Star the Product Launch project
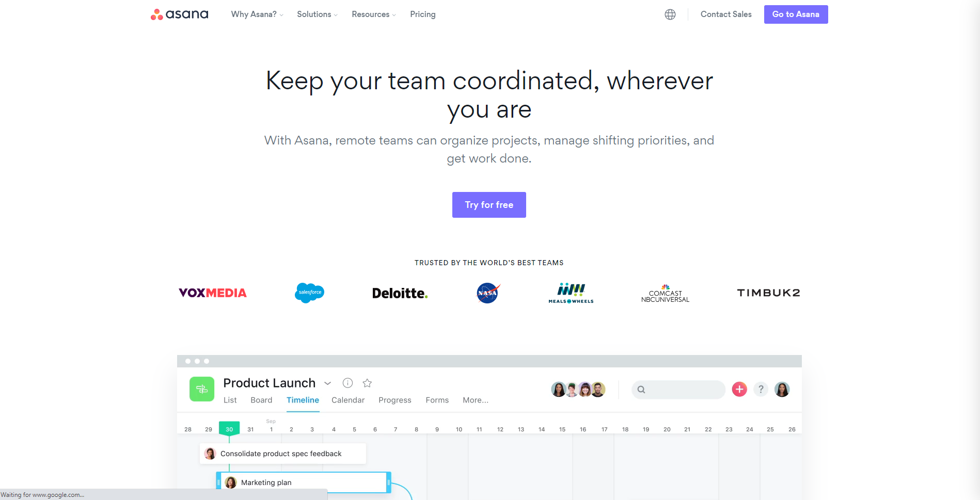Image resolution: width=980 pixels, height=500 pixels. [367, 383]
